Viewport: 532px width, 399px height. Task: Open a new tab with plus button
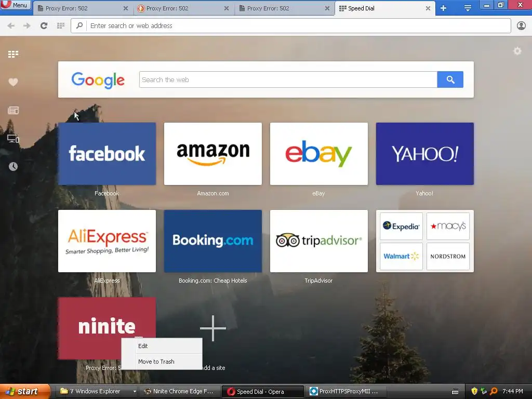click(444, 8)
